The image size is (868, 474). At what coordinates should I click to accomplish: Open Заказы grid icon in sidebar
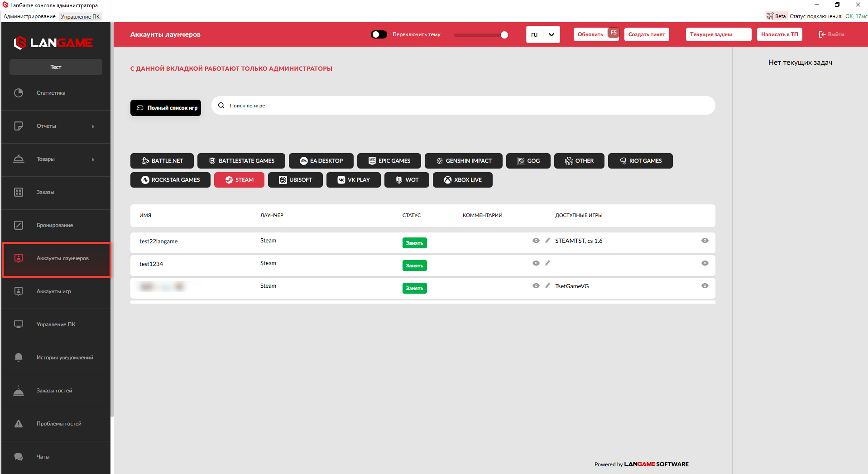click(x=19, y=192)
